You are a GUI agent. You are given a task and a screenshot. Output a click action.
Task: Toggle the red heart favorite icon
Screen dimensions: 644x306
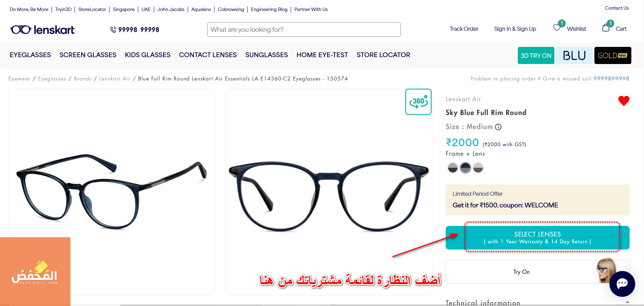[x=624, y=101]
